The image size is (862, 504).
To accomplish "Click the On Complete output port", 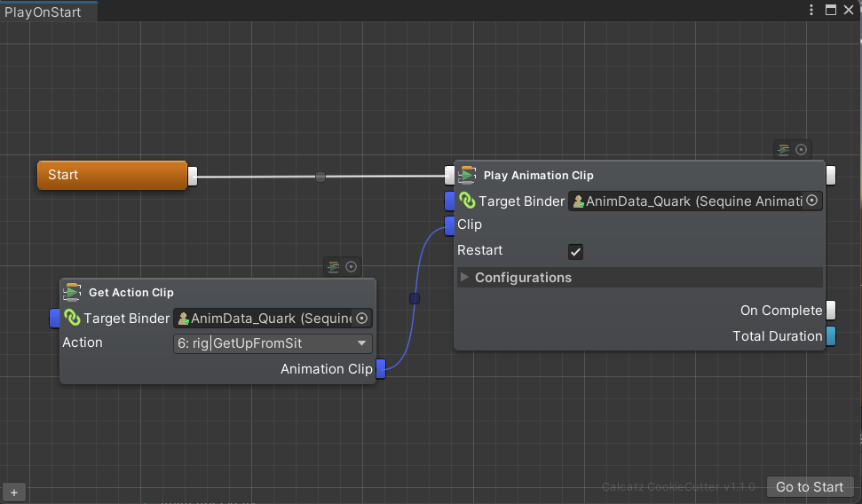I will coord(831,310).
